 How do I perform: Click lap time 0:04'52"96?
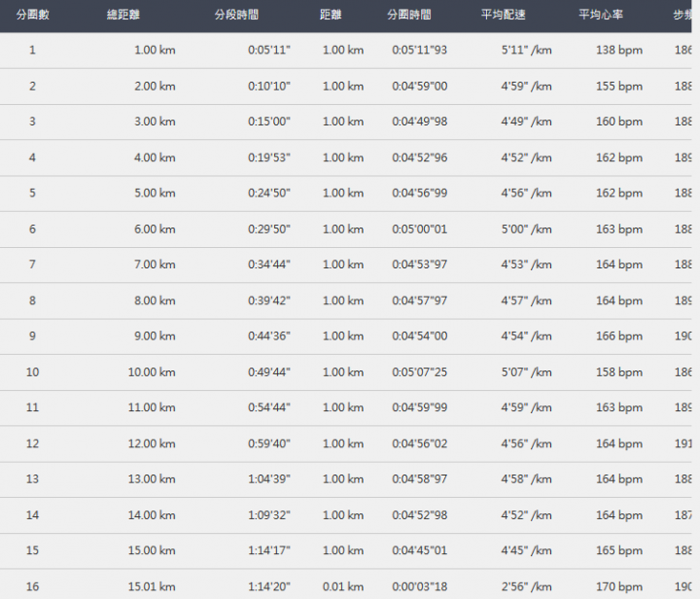[420, 158]
